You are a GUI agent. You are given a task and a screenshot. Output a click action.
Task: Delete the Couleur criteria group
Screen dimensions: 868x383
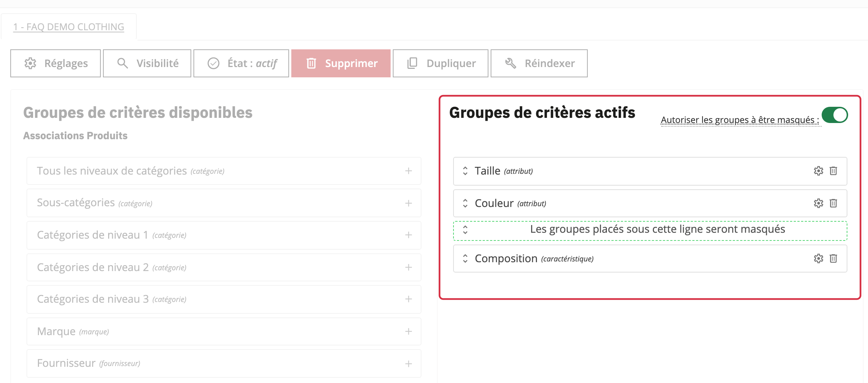(833, 203)
